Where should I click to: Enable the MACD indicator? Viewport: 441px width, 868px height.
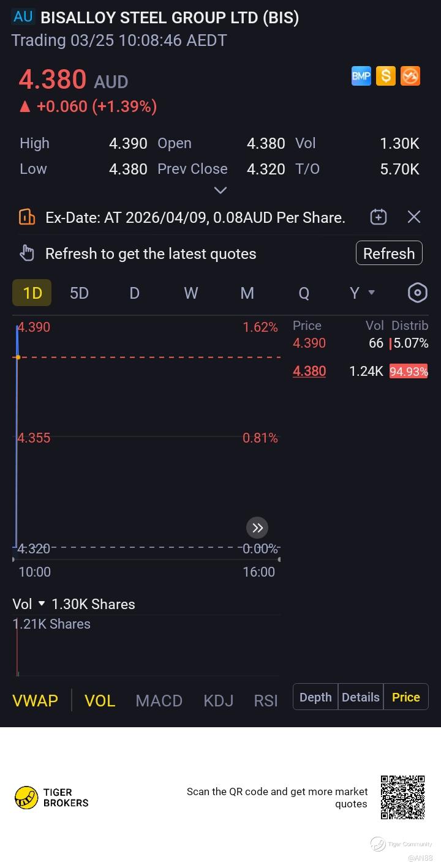tap(159, 700)
